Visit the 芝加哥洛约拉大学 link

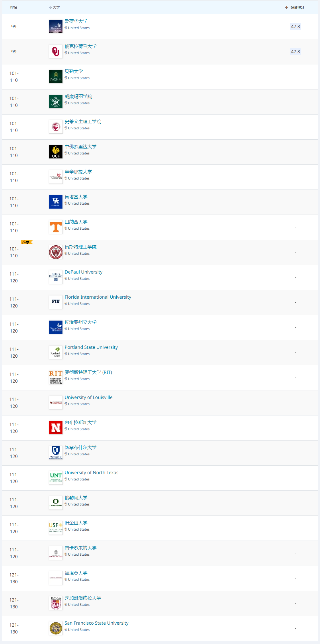pos(83,598)
